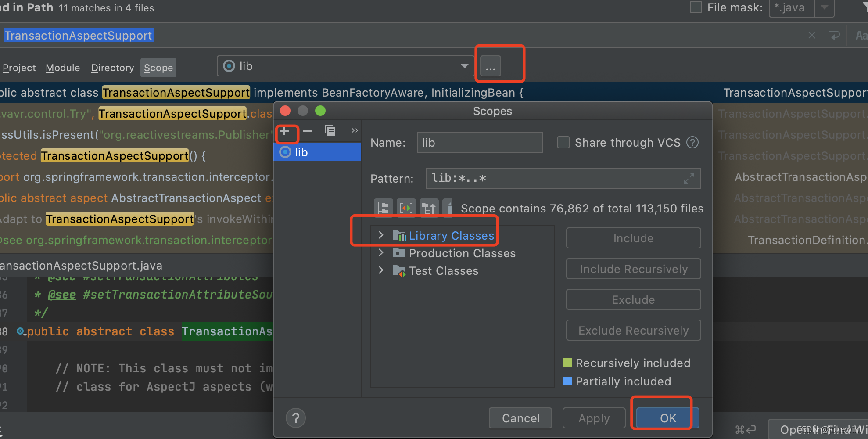The height and width of the screenshot is (439, 868).
Task: Switch to Project search tab
Action: (19, 68)
